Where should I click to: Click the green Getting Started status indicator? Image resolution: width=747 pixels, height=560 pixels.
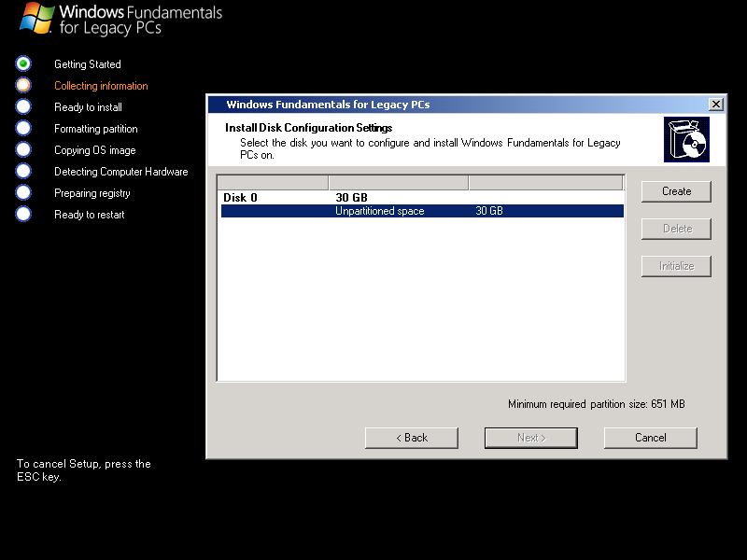pos(22,63)
